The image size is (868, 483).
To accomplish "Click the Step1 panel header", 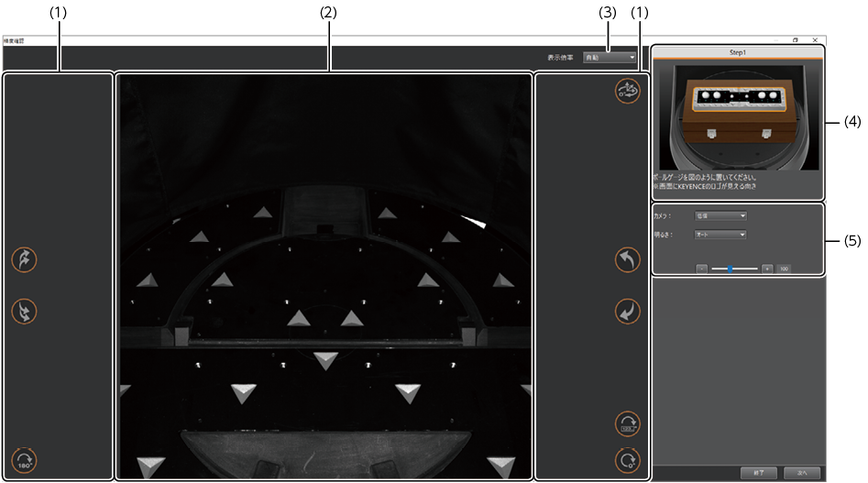I will 738,53.
